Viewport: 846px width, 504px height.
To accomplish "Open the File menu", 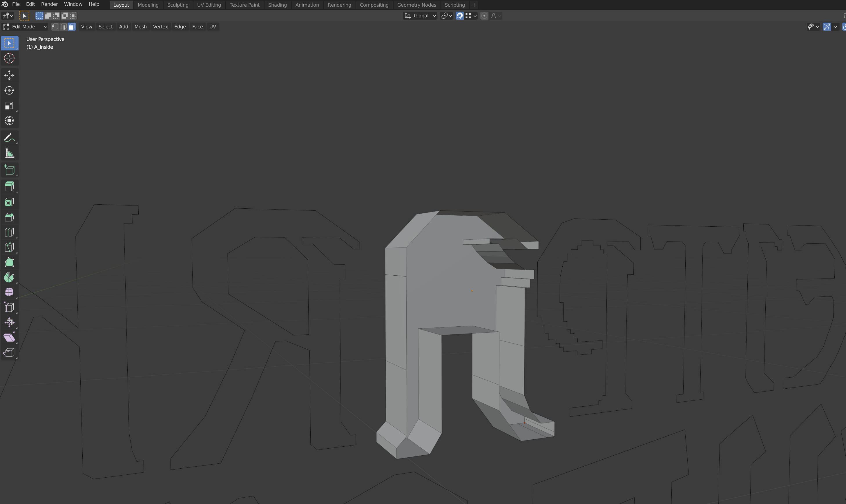I will 16,4.
